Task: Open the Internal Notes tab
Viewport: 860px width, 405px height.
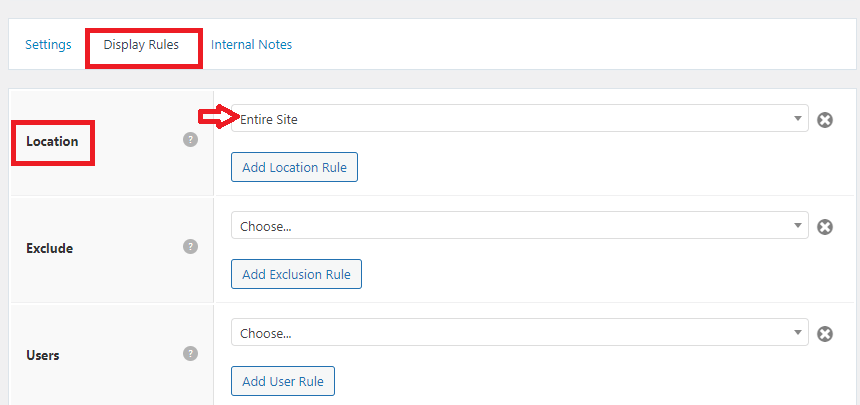Action: tap(251, 44)
